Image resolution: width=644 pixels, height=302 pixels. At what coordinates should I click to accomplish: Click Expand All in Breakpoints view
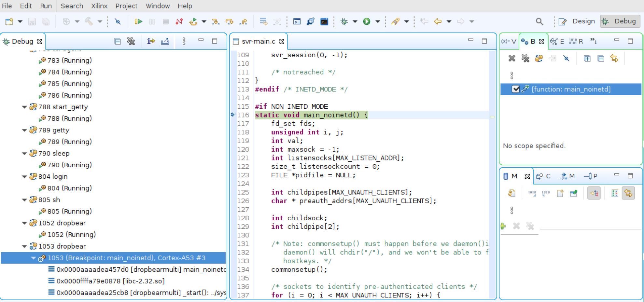(587, 58)
